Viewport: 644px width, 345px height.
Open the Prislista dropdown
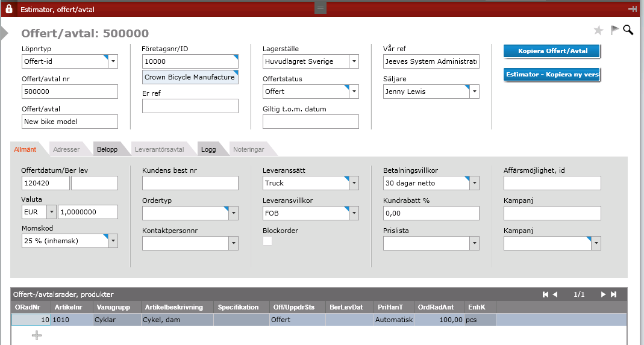pos(474,243)
